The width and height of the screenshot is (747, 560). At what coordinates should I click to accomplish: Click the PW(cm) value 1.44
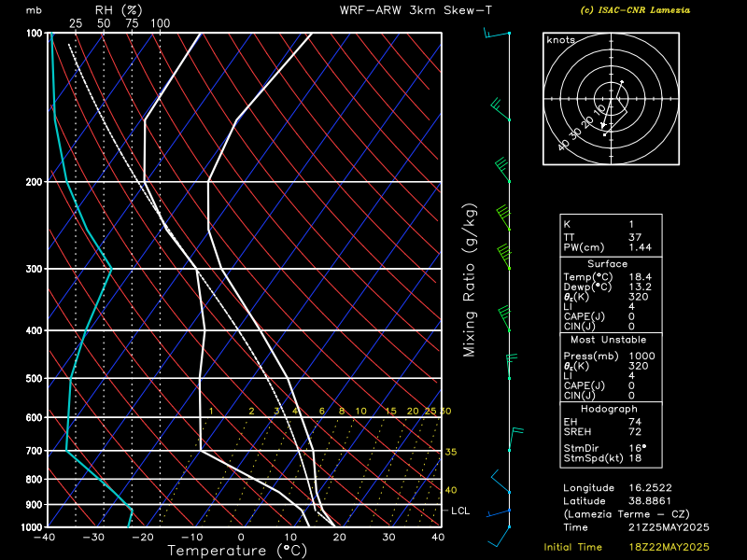(x=640, y=247)
